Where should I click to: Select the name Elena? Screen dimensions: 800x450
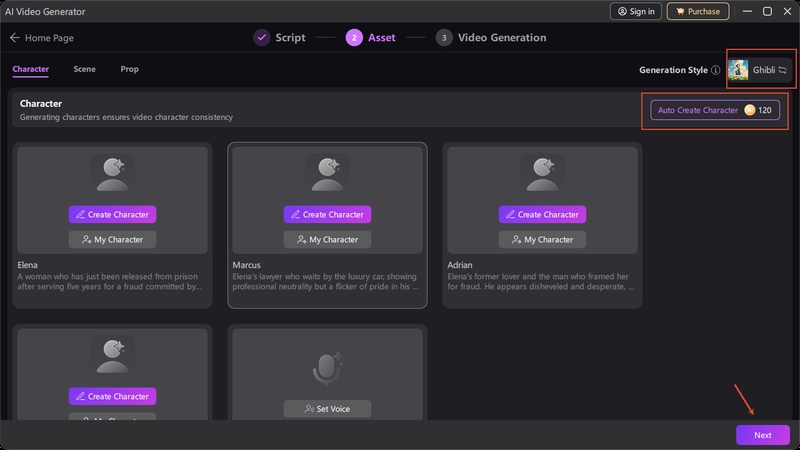click(x=28, y=265)
